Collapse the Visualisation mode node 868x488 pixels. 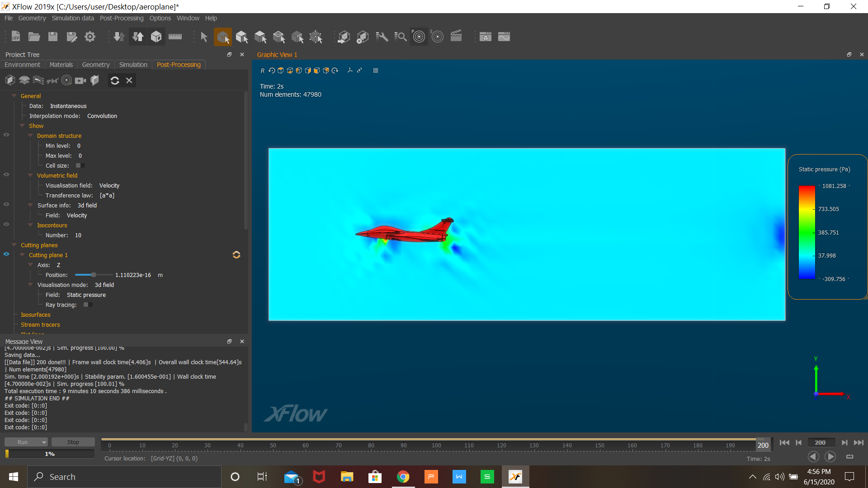[30, 285]
